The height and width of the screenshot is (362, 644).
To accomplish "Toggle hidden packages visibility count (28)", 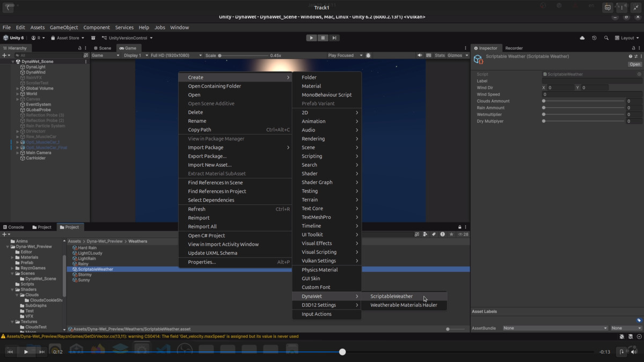I will [463, 234].
